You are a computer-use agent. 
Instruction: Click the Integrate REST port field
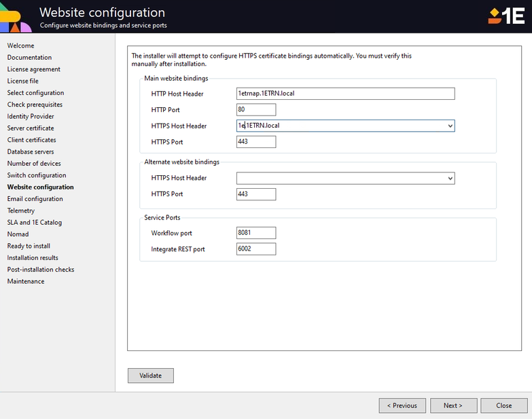256,249
